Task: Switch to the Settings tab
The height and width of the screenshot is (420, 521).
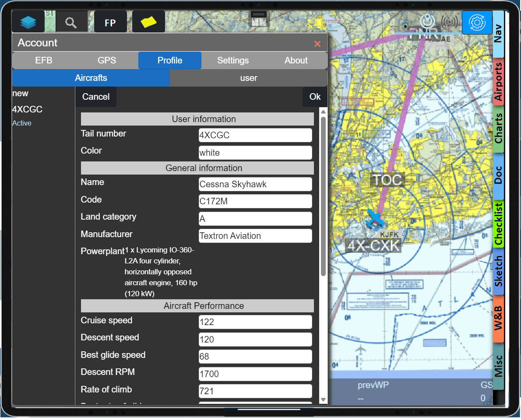Action: pyautogui.click(x=233, y=60)
